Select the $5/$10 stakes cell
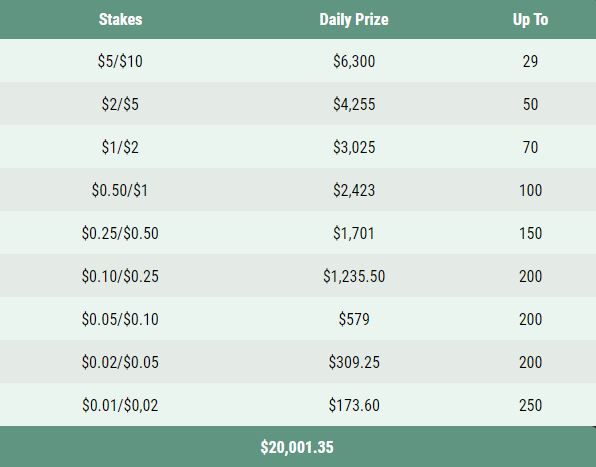Image resolution: width=596 pixels, height=467 pixels. [120, 61]
